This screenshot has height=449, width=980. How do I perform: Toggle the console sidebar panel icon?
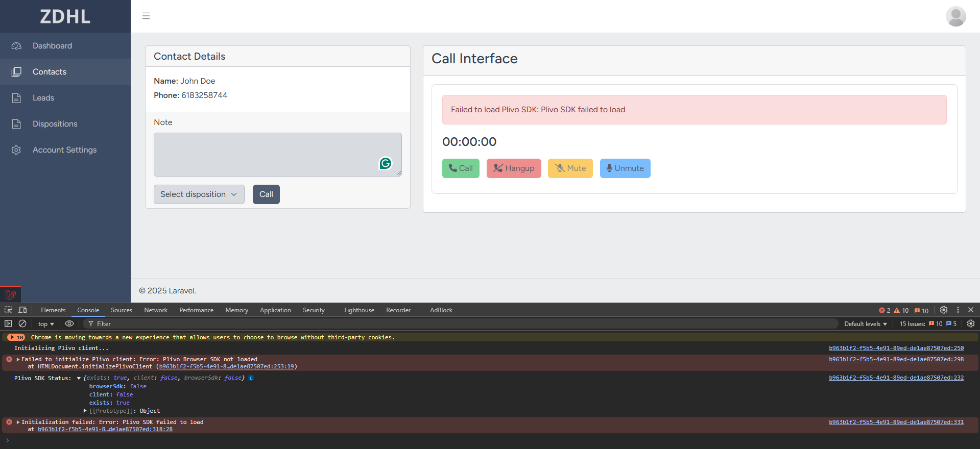(8, 323)
